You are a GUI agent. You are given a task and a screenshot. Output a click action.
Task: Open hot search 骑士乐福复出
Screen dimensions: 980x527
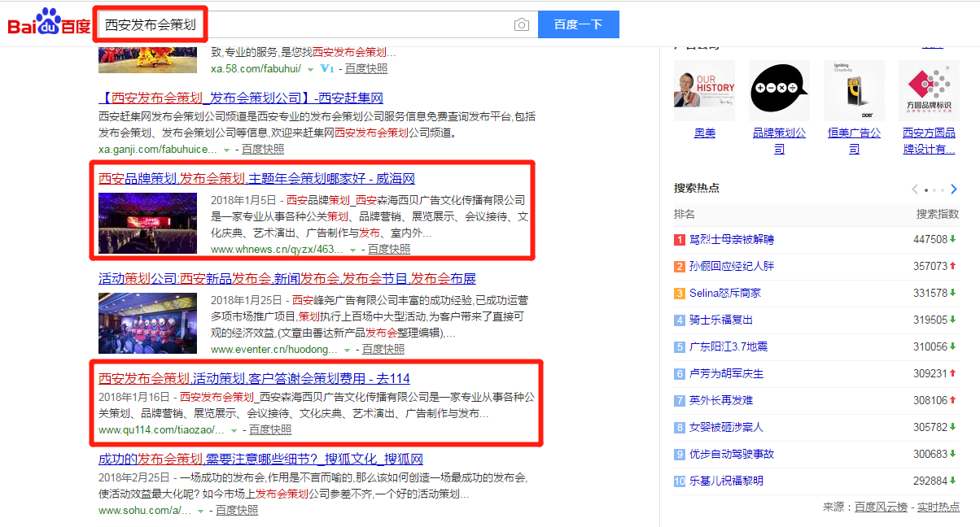click(721, 320)
